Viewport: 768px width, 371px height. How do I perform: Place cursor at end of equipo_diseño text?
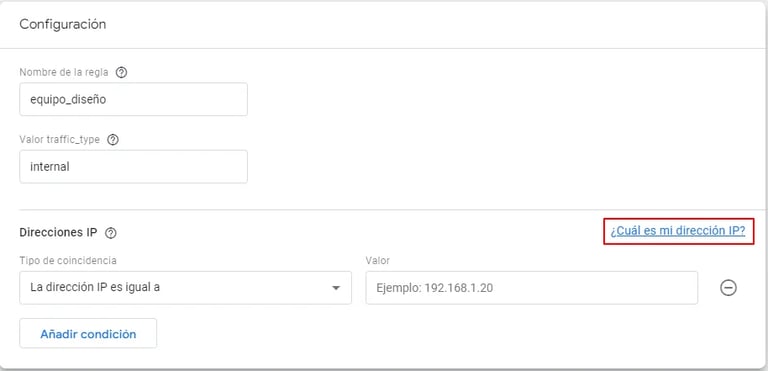click(x=107, y=99)
